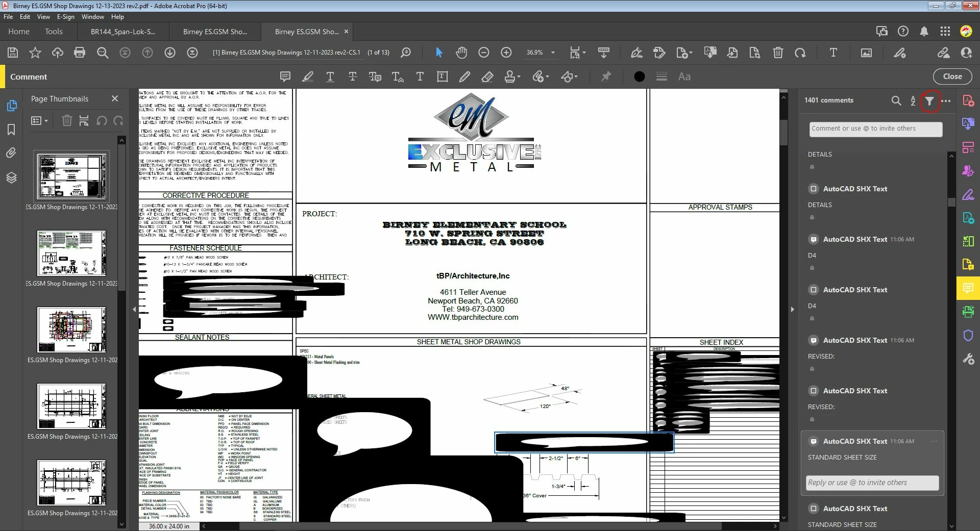Open comments panel more options ellipsis

946,101
